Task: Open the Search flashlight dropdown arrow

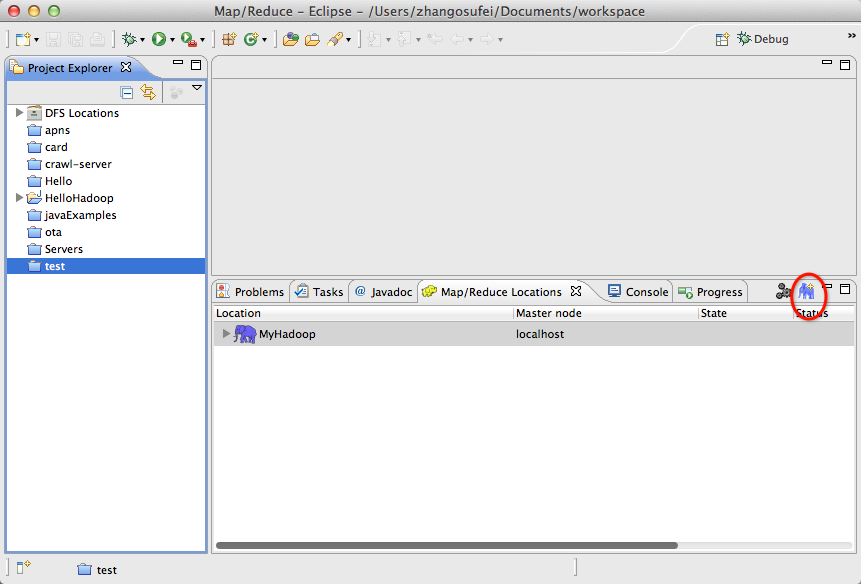Action: tap(348, 40)
